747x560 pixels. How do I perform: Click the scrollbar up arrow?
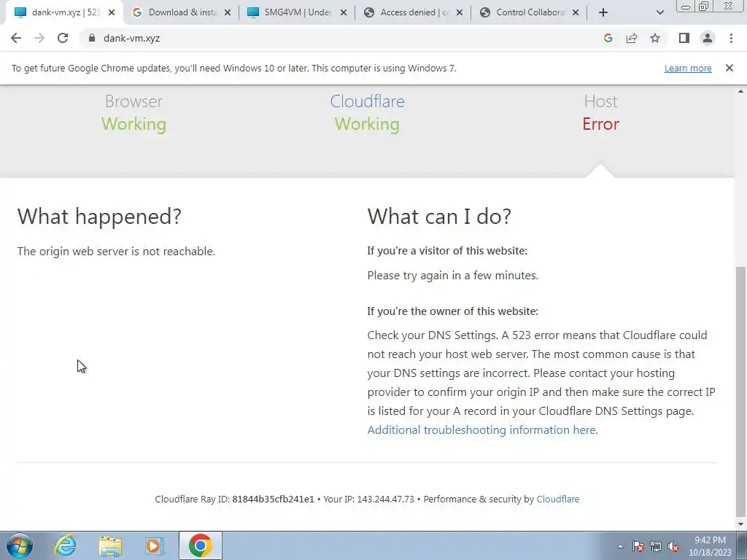pyautogui.click(x=741, y=91)
